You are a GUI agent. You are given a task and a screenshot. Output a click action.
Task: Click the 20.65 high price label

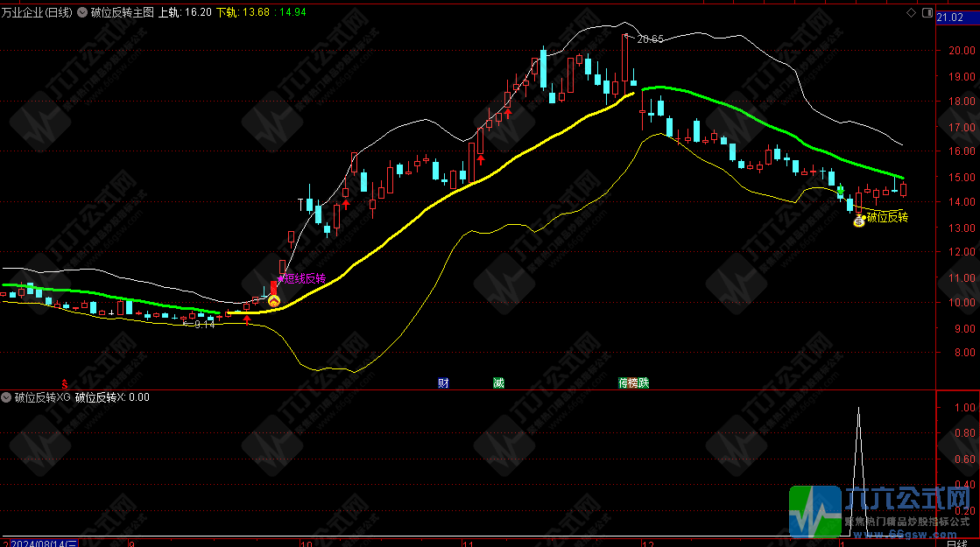click(x=650, y=39)
